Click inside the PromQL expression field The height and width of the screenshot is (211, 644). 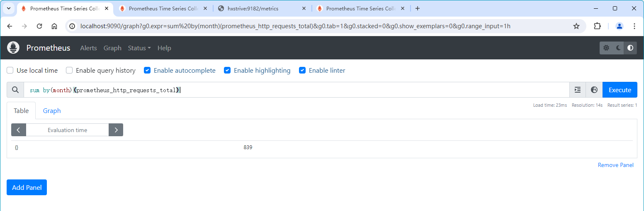pos(296,90)
